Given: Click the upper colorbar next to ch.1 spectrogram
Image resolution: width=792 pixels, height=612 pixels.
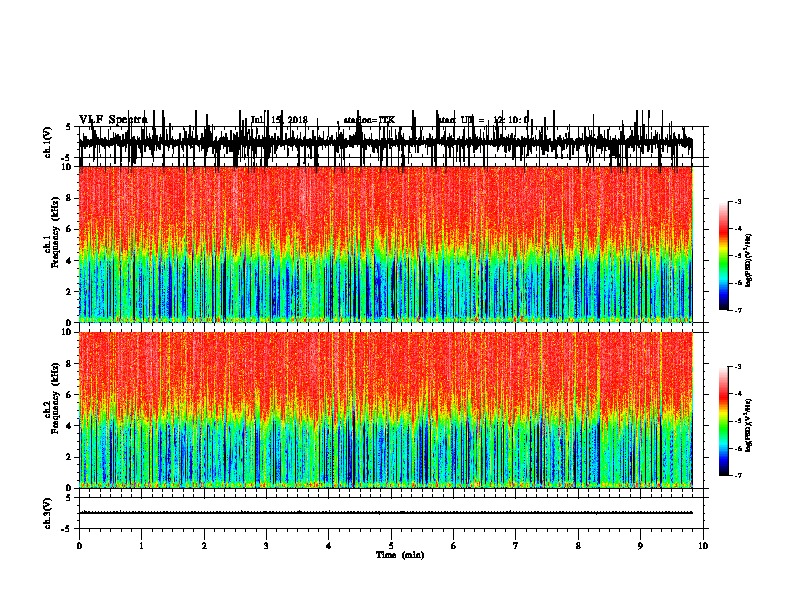Looking at the screenshot, I should 724,256.
